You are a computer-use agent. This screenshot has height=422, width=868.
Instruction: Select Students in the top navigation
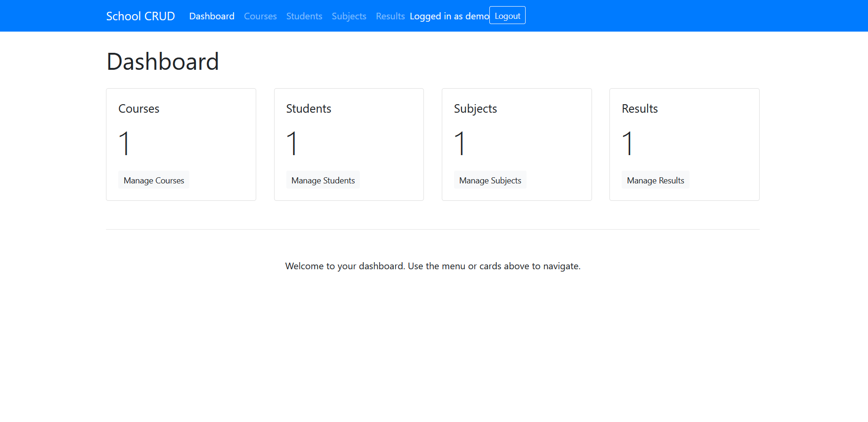click(x=304, y=16)
